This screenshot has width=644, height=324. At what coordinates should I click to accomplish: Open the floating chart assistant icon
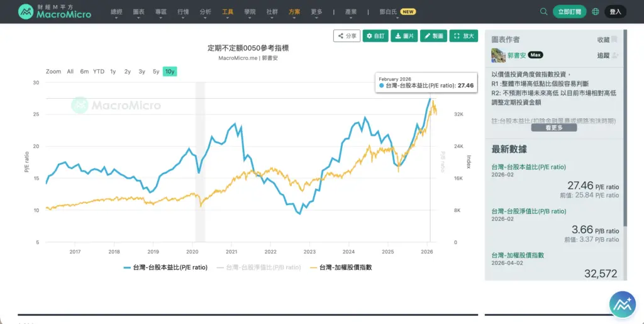pyautogui.click(x=622, y=304)
